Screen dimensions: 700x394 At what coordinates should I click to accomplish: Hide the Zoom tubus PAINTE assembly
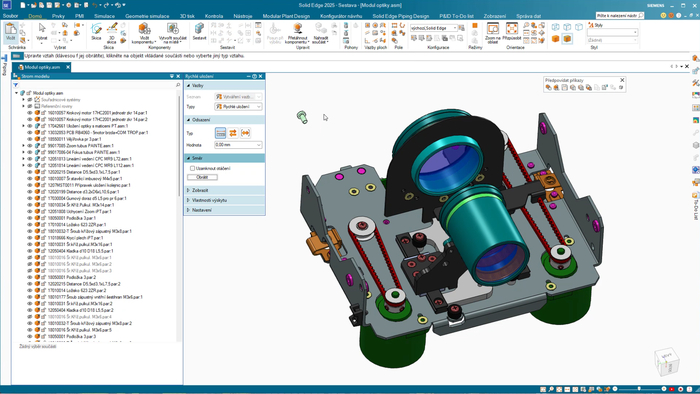click(30, 145)
